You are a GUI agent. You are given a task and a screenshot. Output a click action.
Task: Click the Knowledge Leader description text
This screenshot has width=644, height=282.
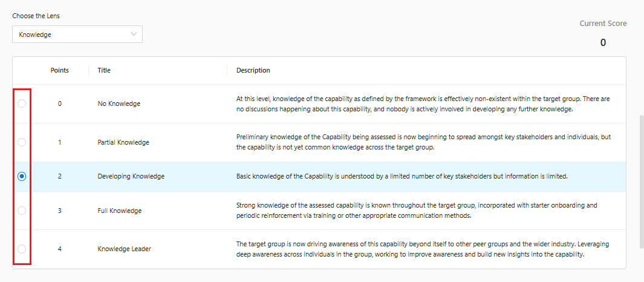(x=422, y=249)
